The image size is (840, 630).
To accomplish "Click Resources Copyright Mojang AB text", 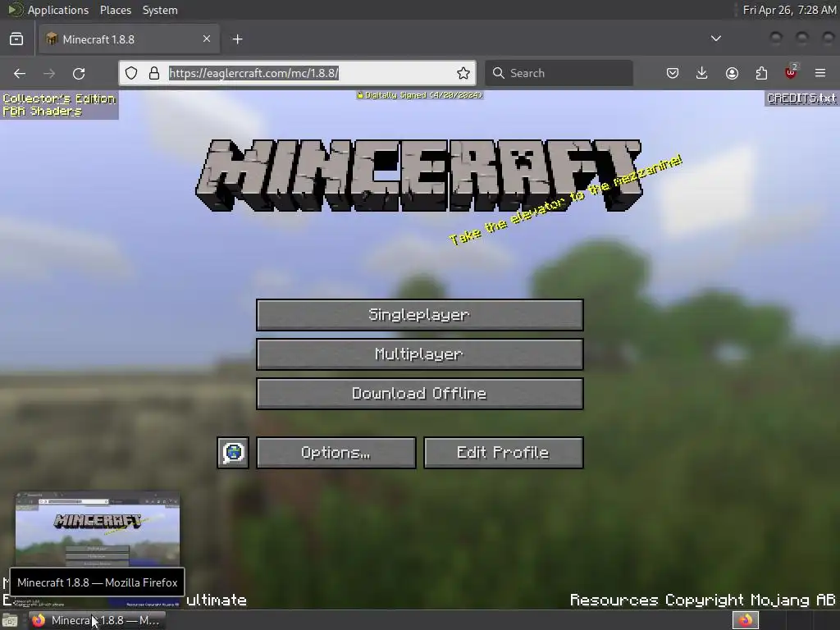I will point(702,600).
